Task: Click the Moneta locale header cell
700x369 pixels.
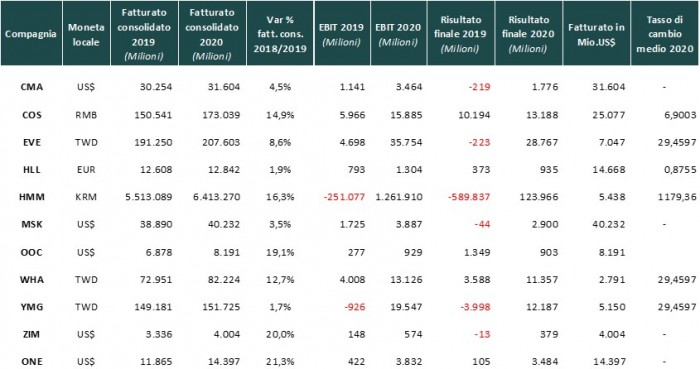Action: coord(86,33)
